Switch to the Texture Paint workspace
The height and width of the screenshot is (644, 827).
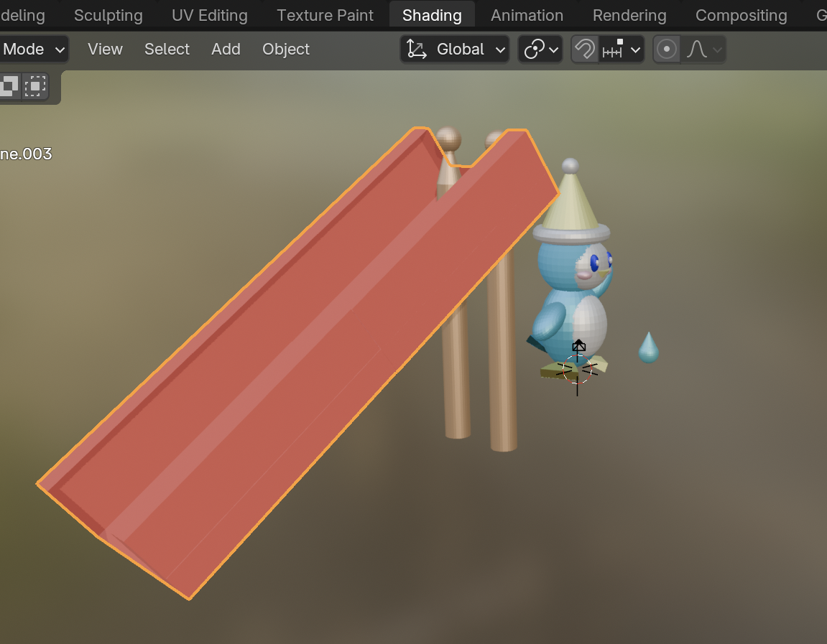tap(325, 15)
